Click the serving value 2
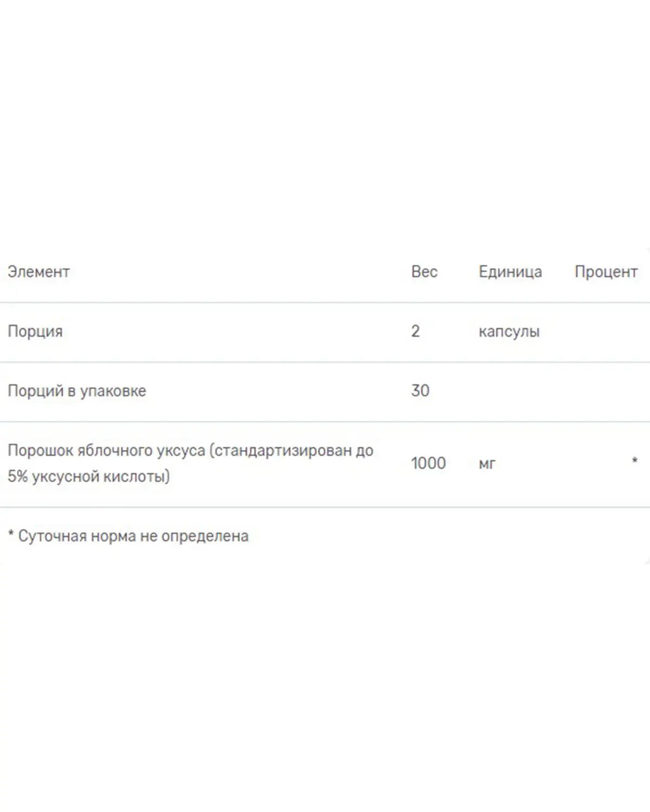 [415, 331]
